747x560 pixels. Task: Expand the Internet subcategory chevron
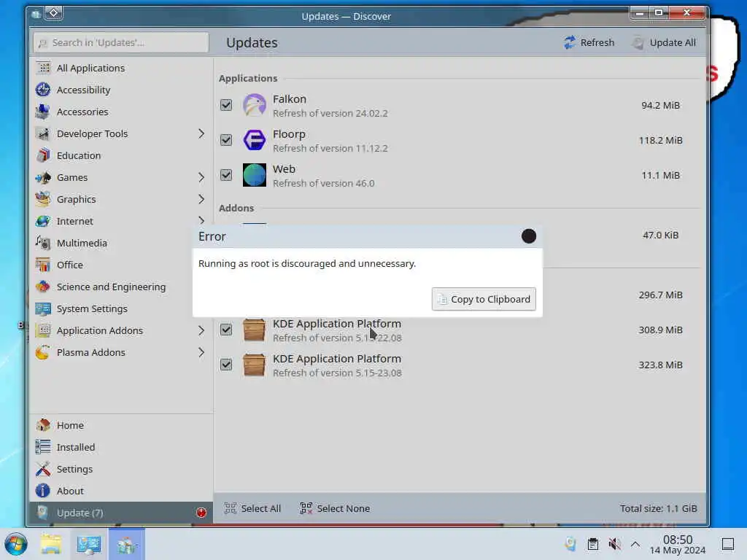(x=201, y=220)
